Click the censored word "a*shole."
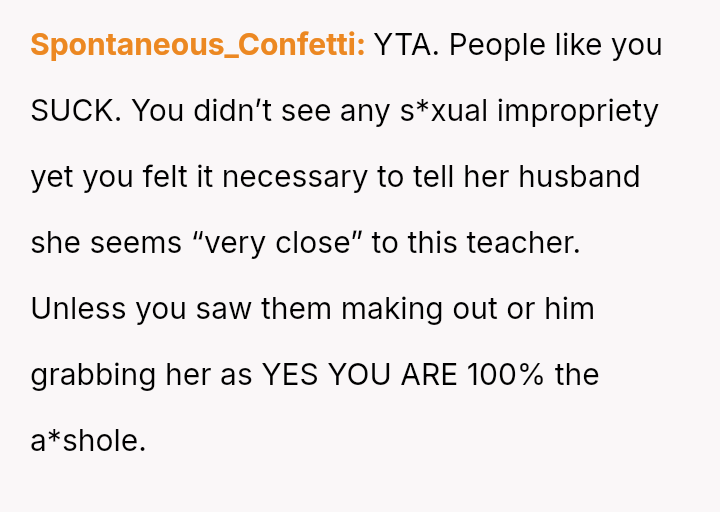Screen dimensions: 720x512 click(88, 441)
